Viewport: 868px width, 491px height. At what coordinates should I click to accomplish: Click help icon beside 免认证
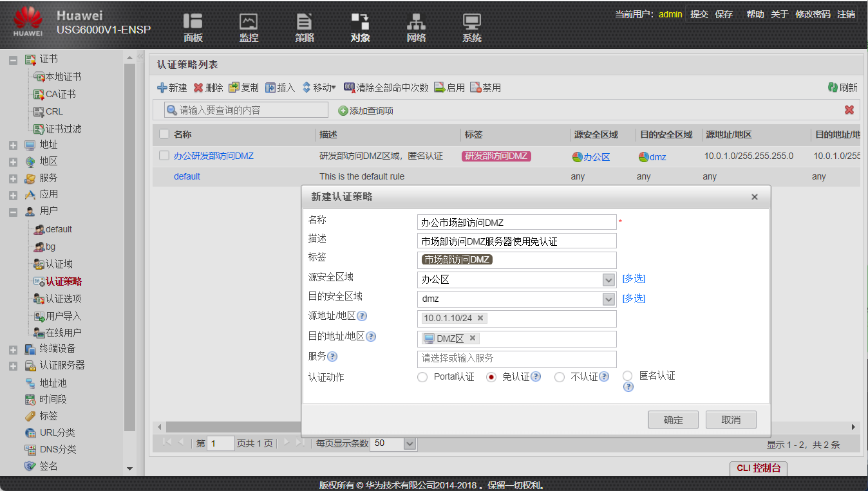click(536, 376)
